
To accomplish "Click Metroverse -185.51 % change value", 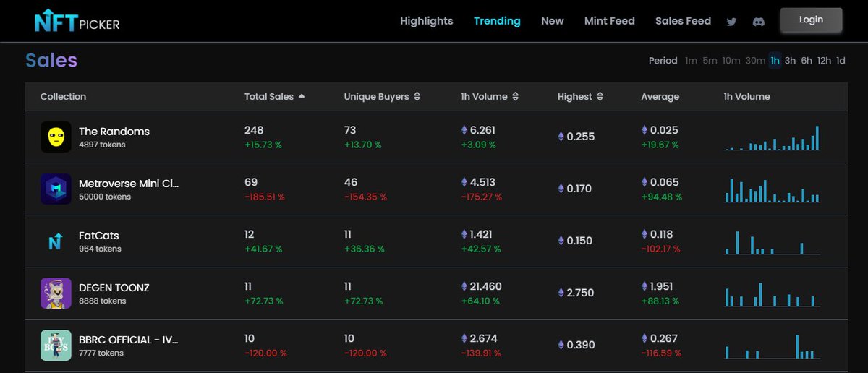I will pyautogui.click(x=264, y=197).
